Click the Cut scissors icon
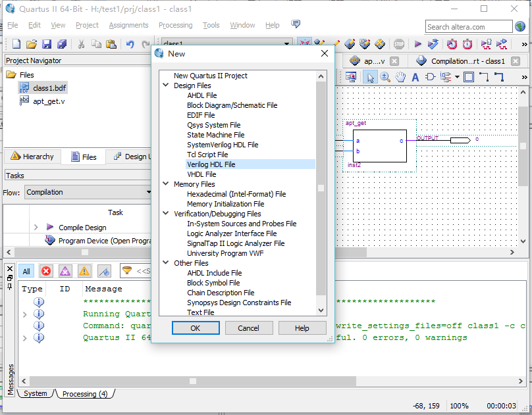The width and height of the screenshot is (532, 415). point(81,44)
